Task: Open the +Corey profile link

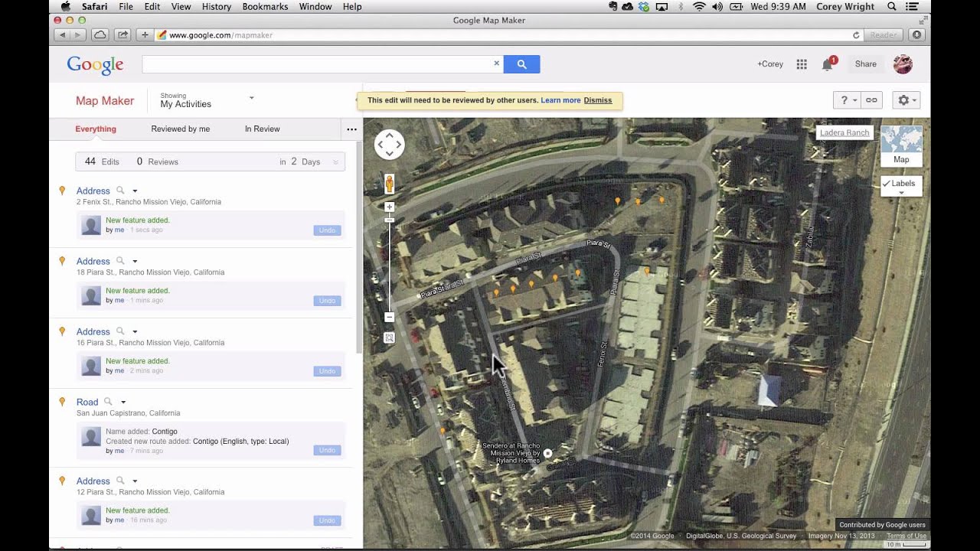Action: click(x=770, y=64)
